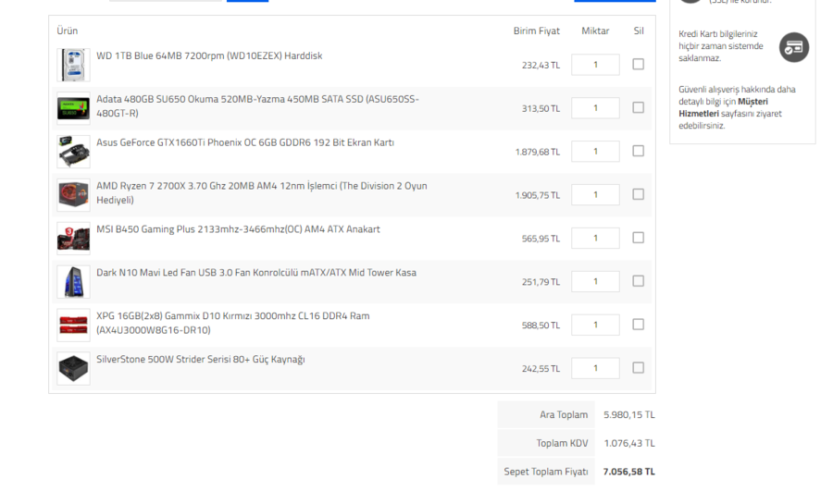
Task: Click the WD 1TB Blue harddisk thumbnail
Action: (73, 65)
